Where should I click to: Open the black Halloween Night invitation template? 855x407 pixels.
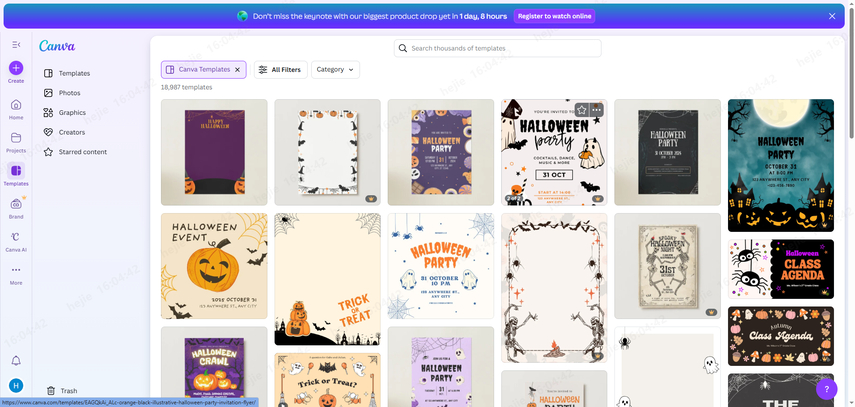coord(667,152)
